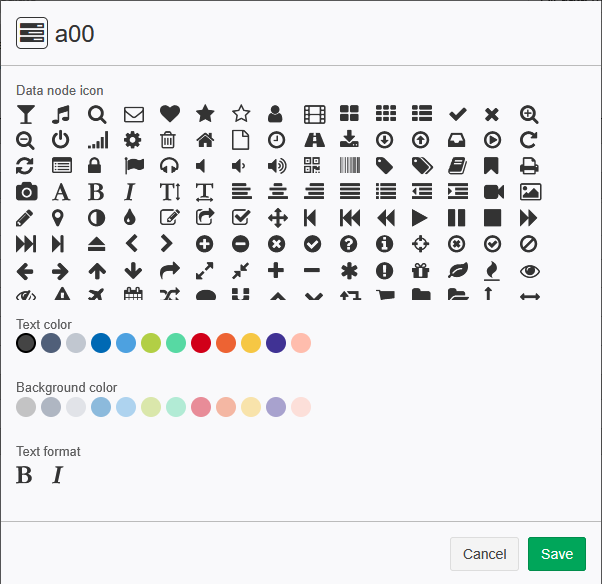Pick the play triangle icon
This screenshot has width=602, height=584.
click(x=419, y=218)
